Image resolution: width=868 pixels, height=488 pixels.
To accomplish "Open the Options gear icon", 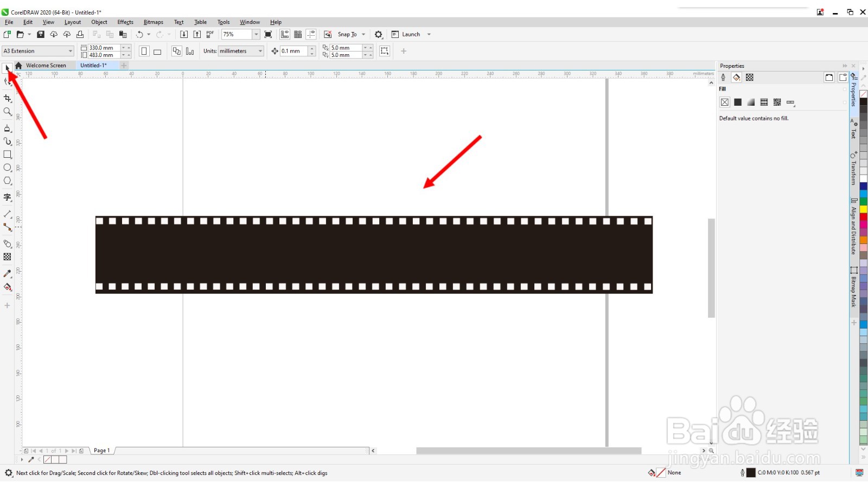I will coord(379,34).
